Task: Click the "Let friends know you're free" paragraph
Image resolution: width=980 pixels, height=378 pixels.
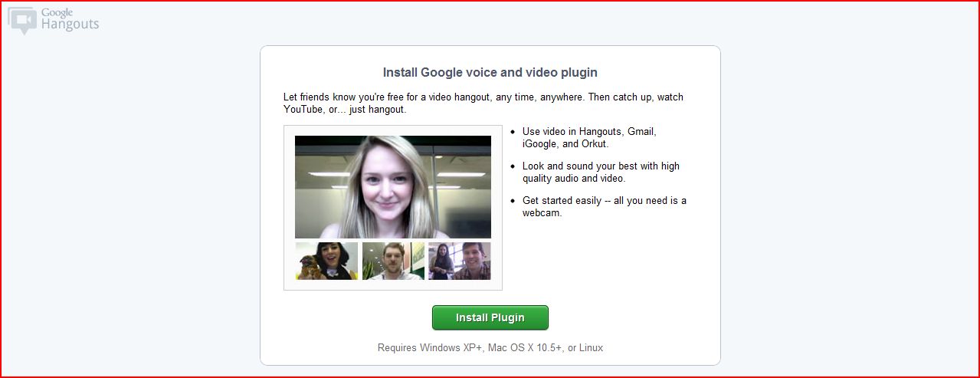Action: pyautogui.click(x=483, y=104)
